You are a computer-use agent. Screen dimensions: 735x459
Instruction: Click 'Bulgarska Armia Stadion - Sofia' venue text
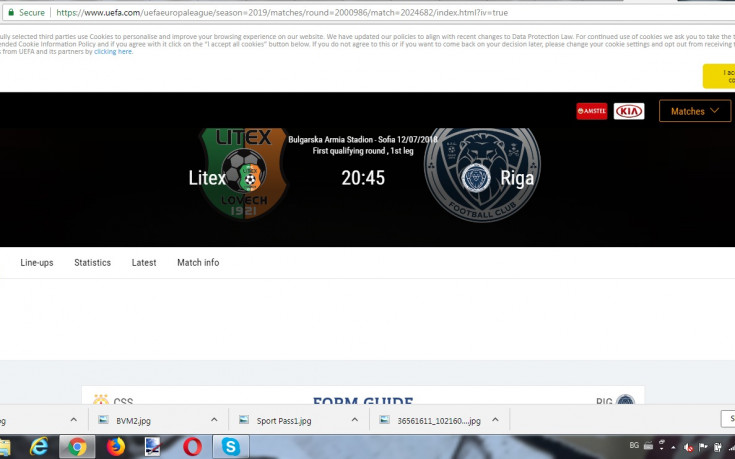[342, 139]
